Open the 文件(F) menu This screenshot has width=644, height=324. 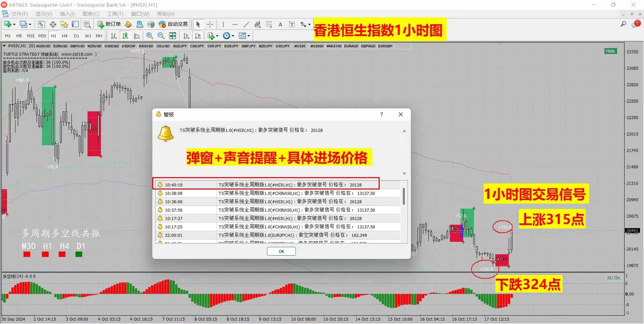[x=19, y=14]
